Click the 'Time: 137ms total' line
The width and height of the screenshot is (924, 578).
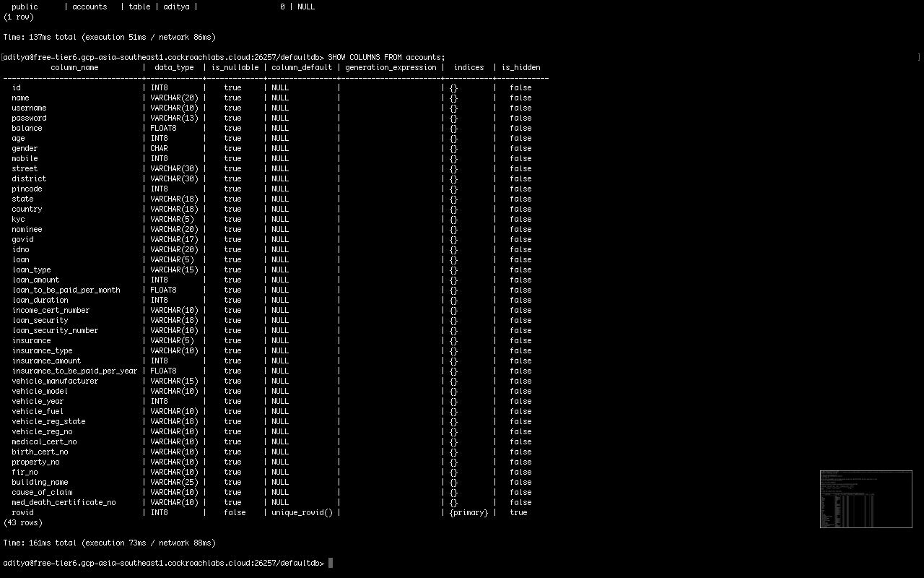pos(109,37)
